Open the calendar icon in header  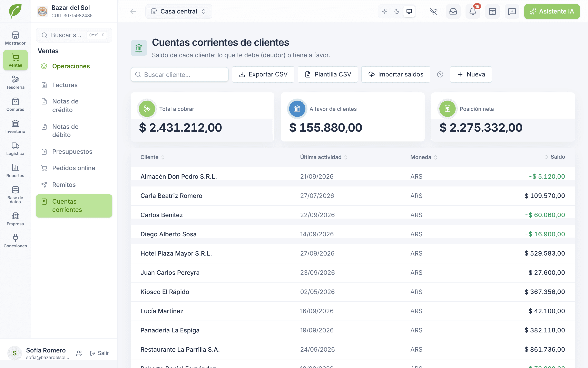[x=492, y=11]
